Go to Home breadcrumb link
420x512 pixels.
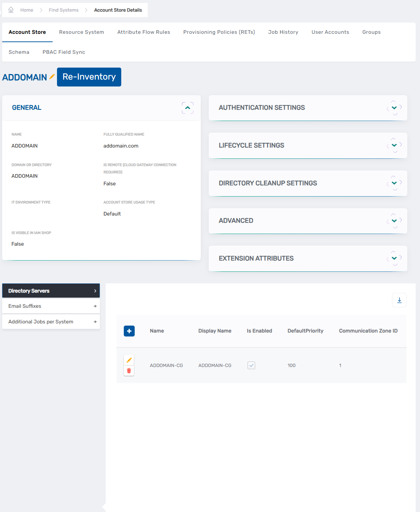point(27,10)
